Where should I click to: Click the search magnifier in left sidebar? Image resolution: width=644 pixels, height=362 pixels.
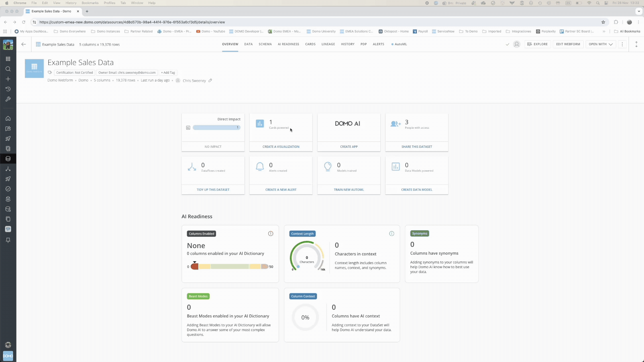(x=8, y=69)
